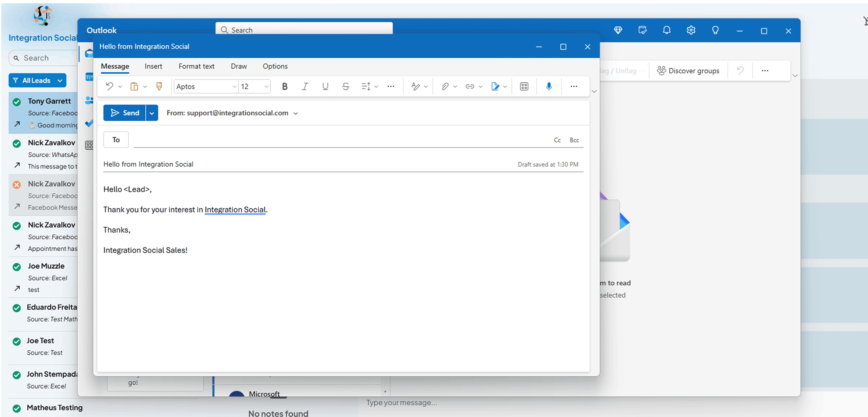Switch to the Options tab
The height and width of the screenshot is (417, 868).
275,66
